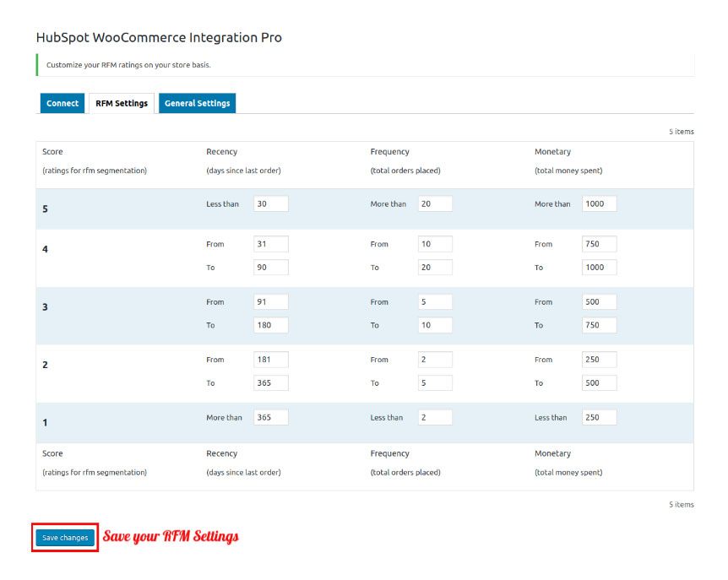Screen dimensions: 728x580
Task: Select score row number 2 label
Action: (45, 365)
